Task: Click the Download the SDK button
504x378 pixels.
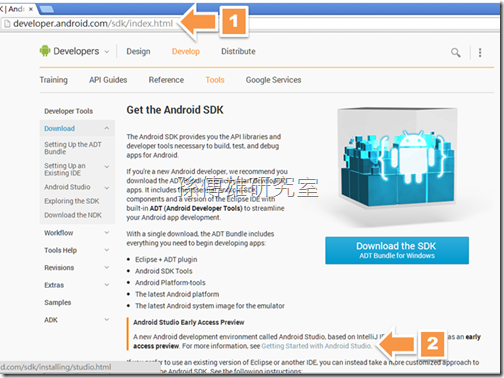Action: [x=397, y=251]
